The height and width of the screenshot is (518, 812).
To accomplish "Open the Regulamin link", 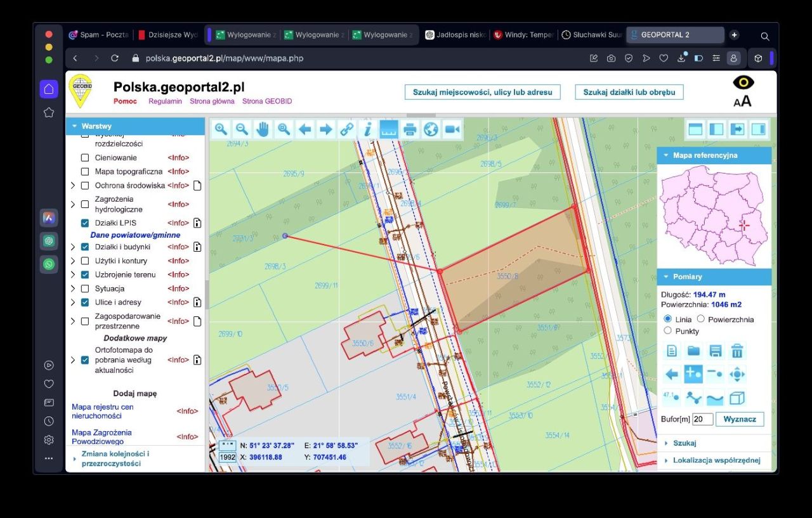I will [x=165, y=101].
